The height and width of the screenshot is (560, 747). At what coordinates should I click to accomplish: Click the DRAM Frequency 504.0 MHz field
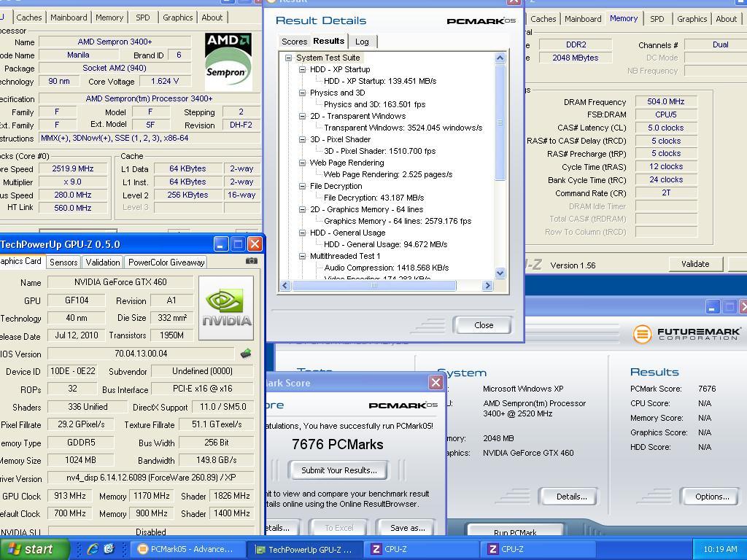(x=665, y=101)
